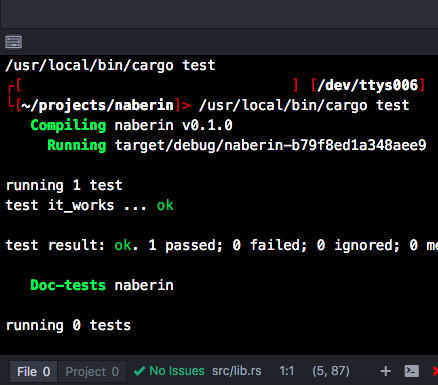The image size is (438, 385).
Task: Switch to Project 0 linter tab
Action: click(x=92, y=371)
